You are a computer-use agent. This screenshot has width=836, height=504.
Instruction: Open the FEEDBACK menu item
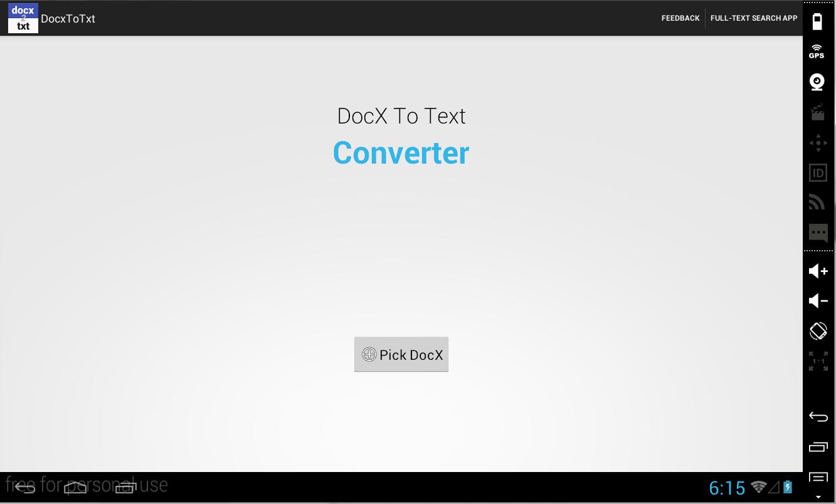pos(680,18)
